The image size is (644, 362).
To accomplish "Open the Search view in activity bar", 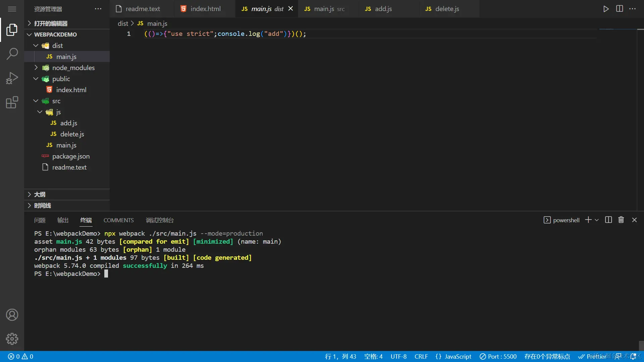I will click(x=12, y=54).
